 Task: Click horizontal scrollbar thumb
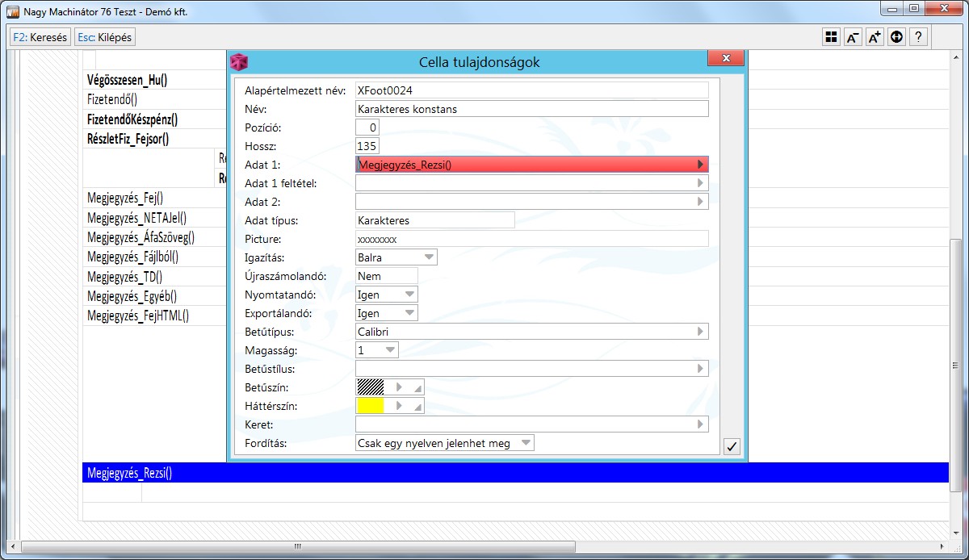[x=297, y=546]
